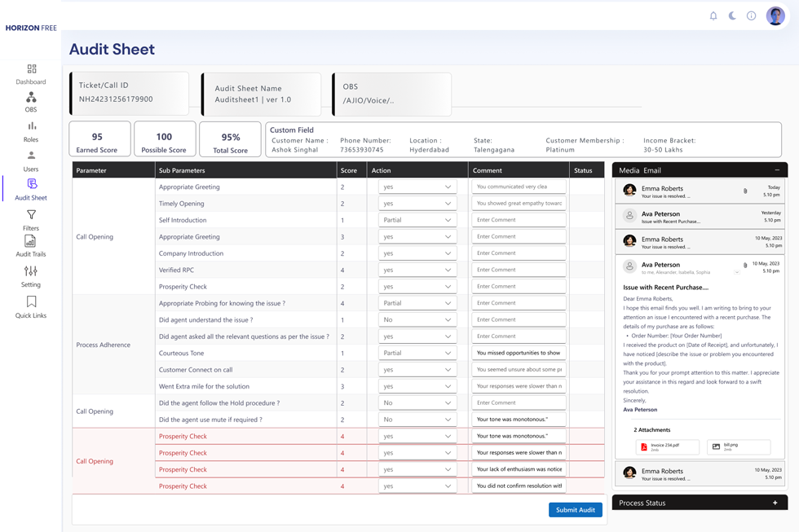This screenshot has height=532, width=799.
Task: Collapse the Media Email panel
Action: click(776, 170)
